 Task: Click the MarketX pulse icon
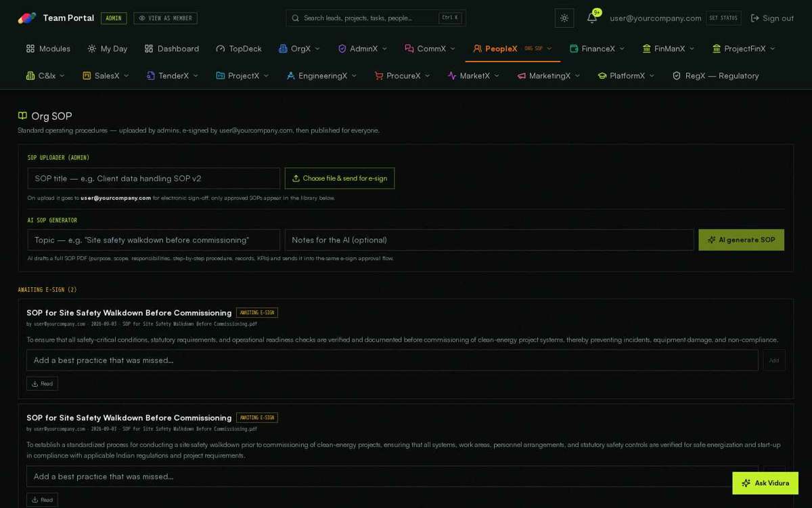point(452,76)
